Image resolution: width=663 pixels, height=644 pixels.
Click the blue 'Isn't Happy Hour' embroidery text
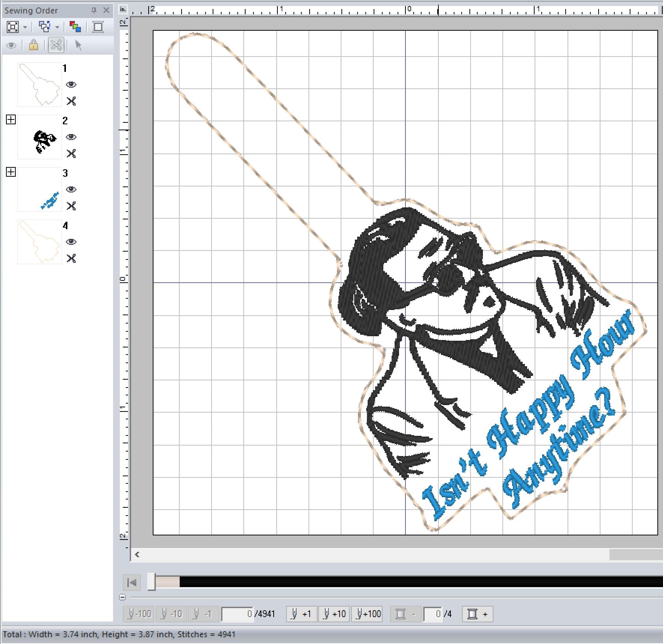coord(529,416)
